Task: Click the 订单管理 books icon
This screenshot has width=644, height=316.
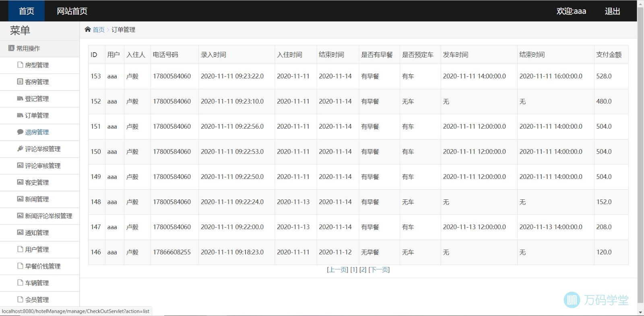Action: click(20, 115)
